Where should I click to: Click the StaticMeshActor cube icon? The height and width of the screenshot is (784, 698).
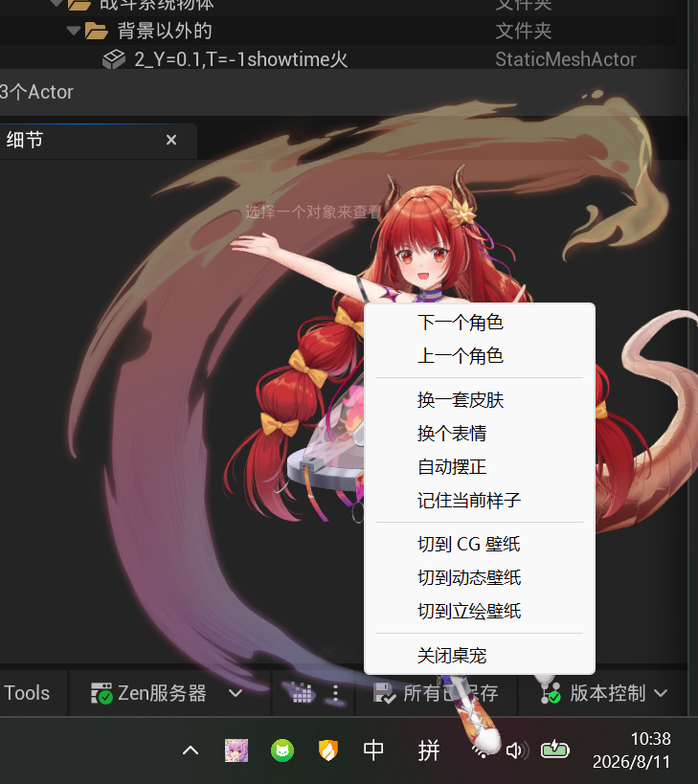click(x=114, y=59)
